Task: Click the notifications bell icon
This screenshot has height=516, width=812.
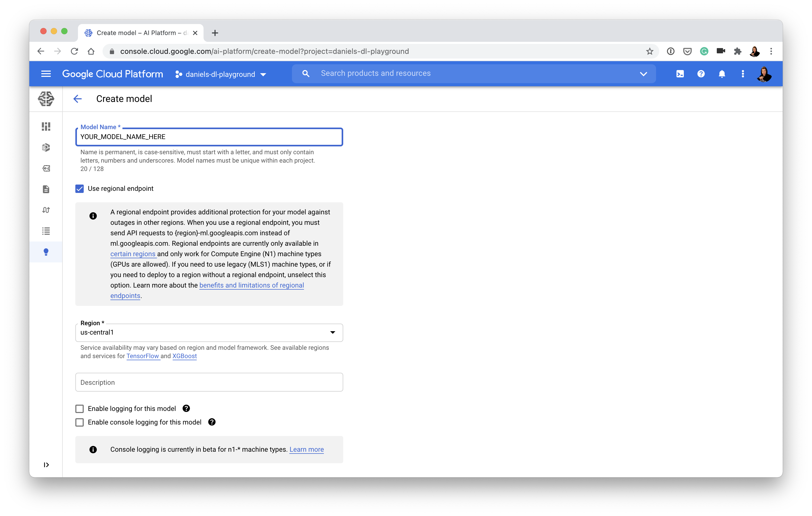Action: [x=722, y=74]
